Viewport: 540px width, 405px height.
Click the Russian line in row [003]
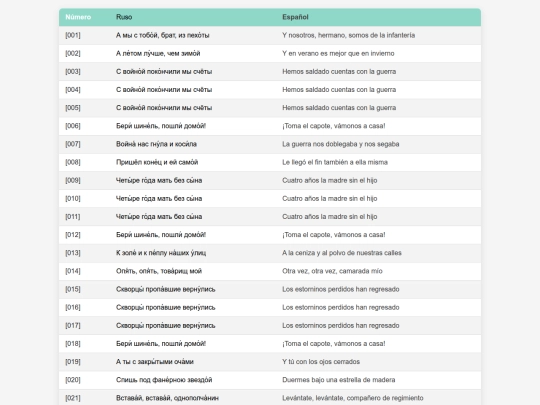click(x=164, y=72)
